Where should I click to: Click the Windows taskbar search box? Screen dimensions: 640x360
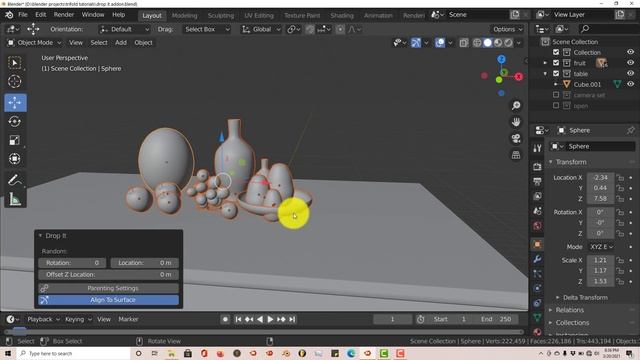(x=73, y=353)
